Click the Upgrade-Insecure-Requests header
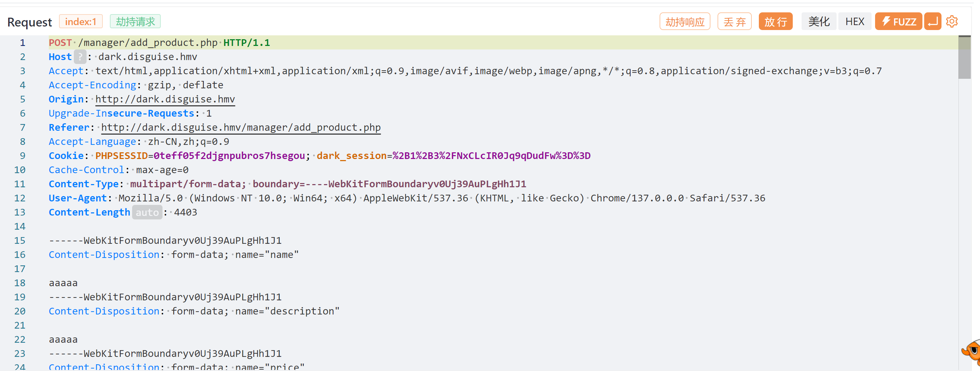Image resolution: width=980 pixels, height=371 pixels. [x=122, y=113]
